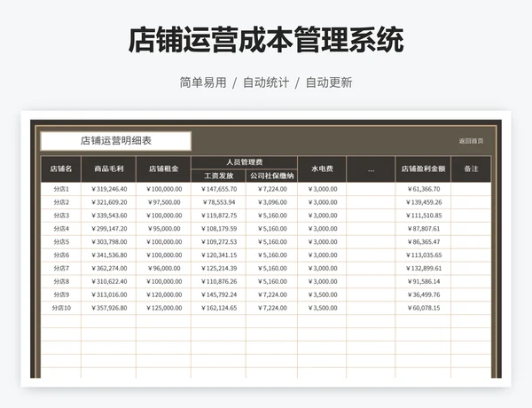Click the ¥120,341.15 salary cell
This screenshot has width=532, height=408.
click(218, 255)
